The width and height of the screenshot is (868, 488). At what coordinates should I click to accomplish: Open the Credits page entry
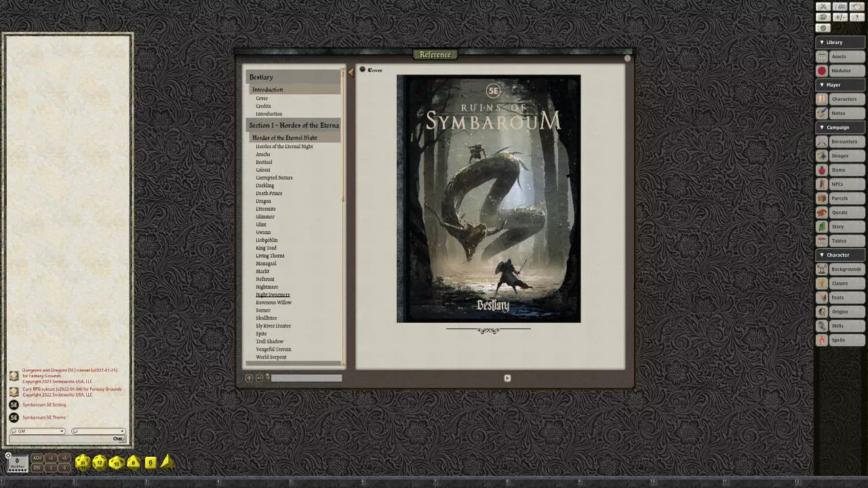pos(263,106)
